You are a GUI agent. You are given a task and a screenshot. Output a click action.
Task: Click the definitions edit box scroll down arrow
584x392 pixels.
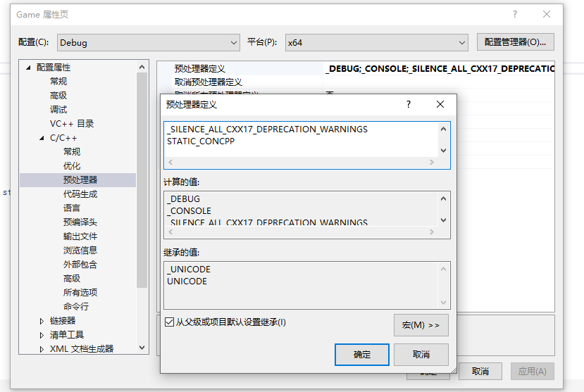[443, 151]
